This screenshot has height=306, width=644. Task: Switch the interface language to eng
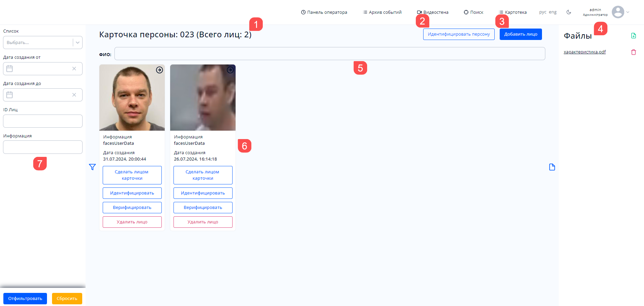(553, 12)
